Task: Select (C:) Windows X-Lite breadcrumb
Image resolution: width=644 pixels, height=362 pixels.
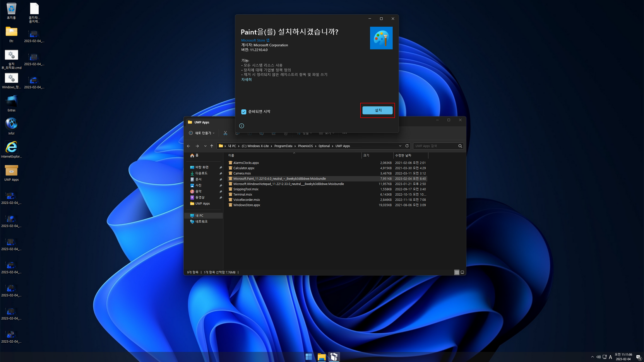Action: tap(255, 146)
